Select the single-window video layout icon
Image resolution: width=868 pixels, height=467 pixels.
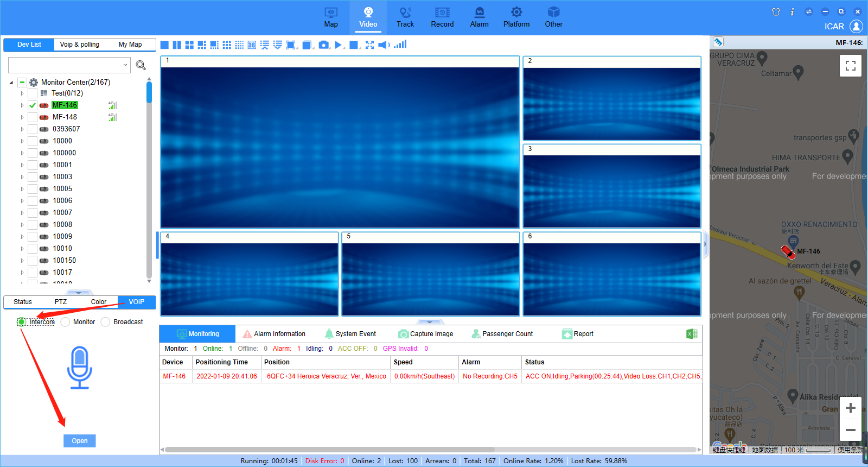[164, 45]
